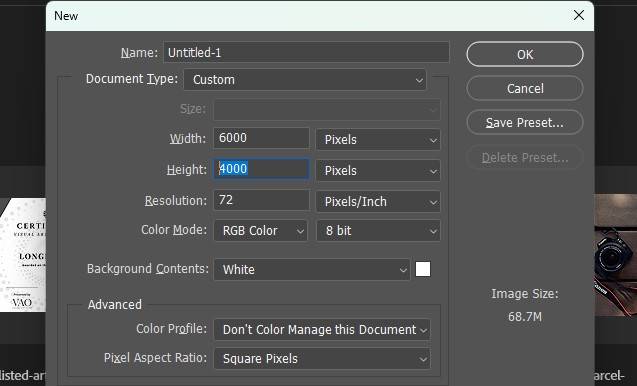637x386 pixels.
Task: Open the Height units dropdown
Action: click(378, 171)
